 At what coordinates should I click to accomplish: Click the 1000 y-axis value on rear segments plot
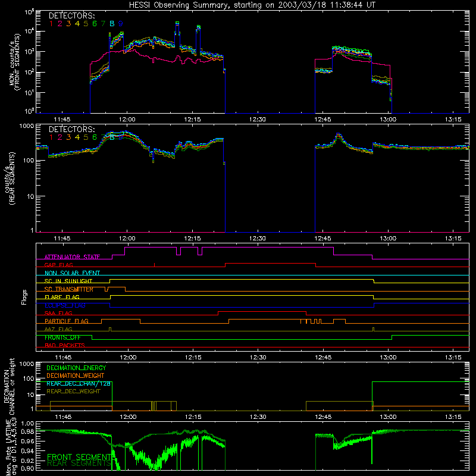pos(27,126)
